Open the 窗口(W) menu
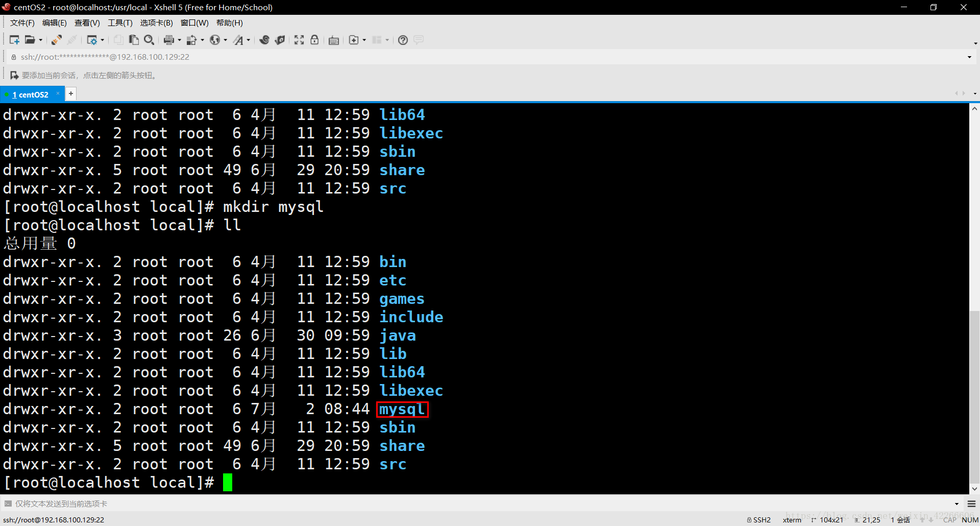The image size is (980, 526). coord(194,23)
